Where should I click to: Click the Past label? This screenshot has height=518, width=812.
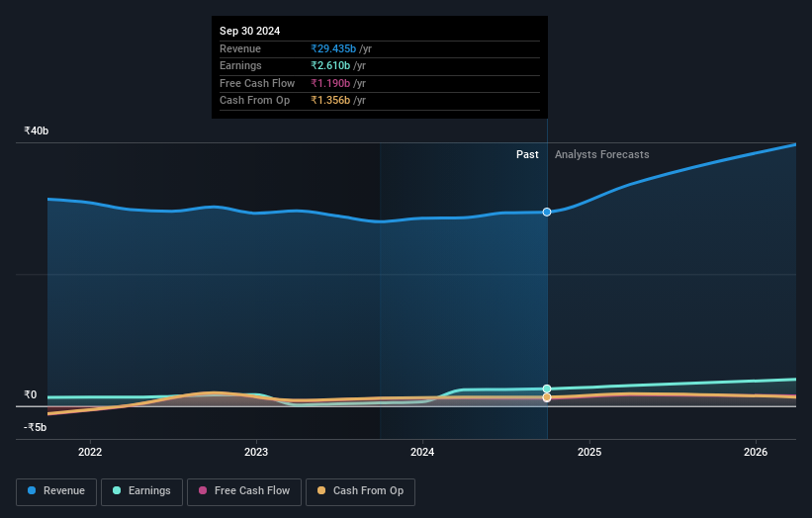click(527, 155)
